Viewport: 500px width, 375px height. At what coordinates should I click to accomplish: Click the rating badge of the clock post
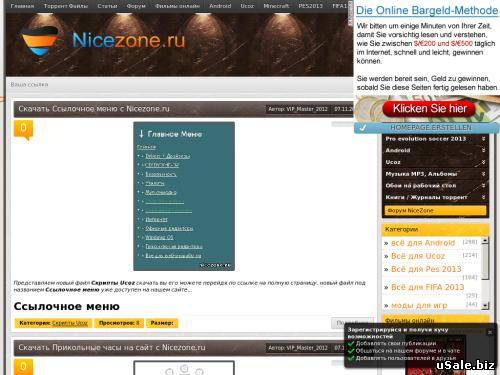tap(23, 367)
